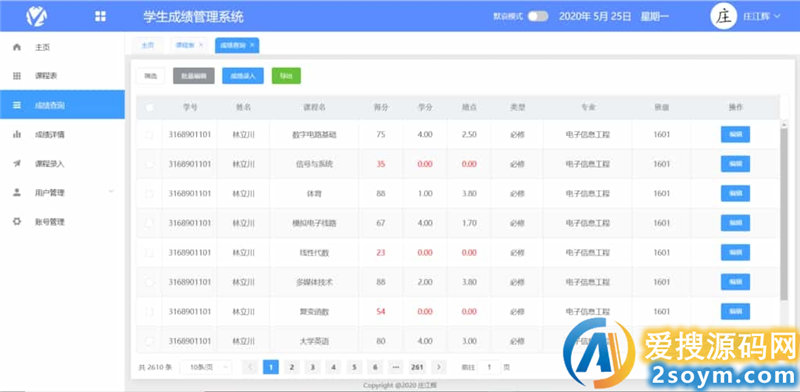Click the 成绩详情 bar chart icon
This screenshot has height=392, width=800.
pos(17,134)
